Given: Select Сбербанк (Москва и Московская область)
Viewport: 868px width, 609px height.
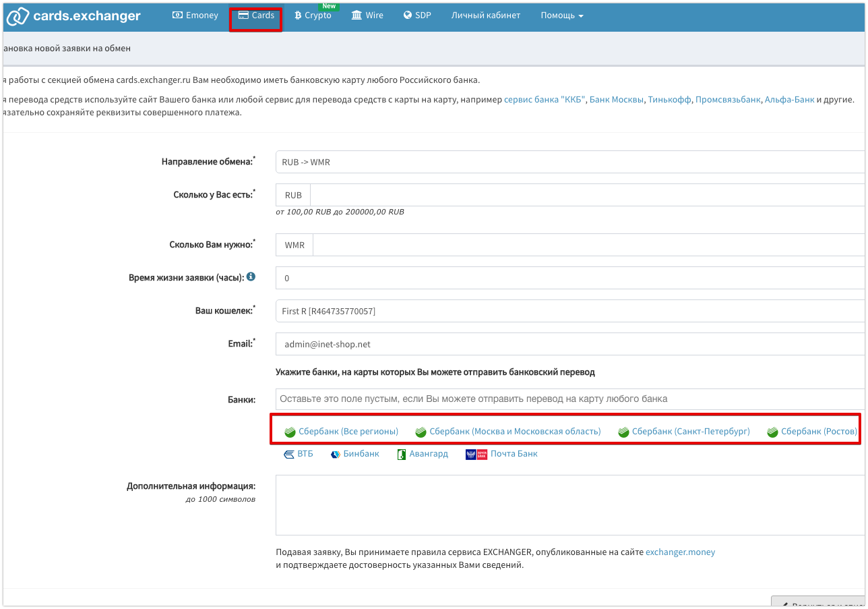Looking at the screenshot, I should pos(507,431).
